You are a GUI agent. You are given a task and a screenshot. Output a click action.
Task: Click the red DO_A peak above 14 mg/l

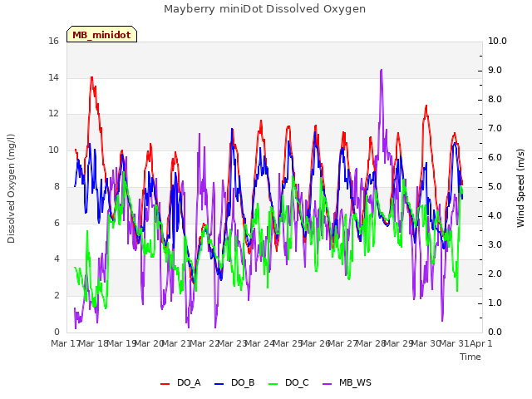(91, 77)
